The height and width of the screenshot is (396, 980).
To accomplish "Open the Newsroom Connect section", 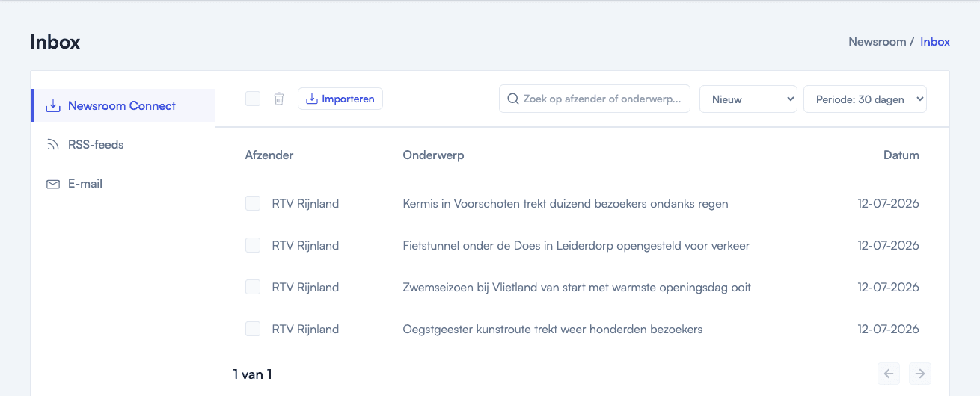I will pos(123,105).
